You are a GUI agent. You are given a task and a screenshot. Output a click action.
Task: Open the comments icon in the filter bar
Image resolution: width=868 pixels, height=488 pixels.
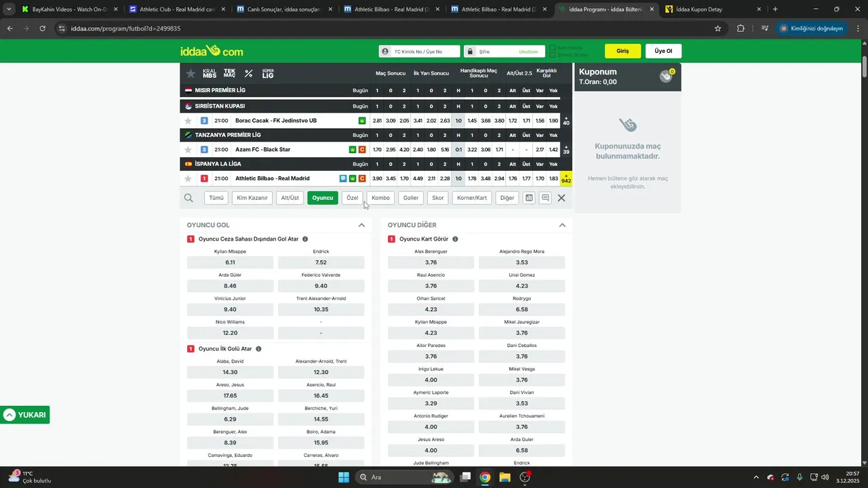pyautogui.click(x=545, y=198)
